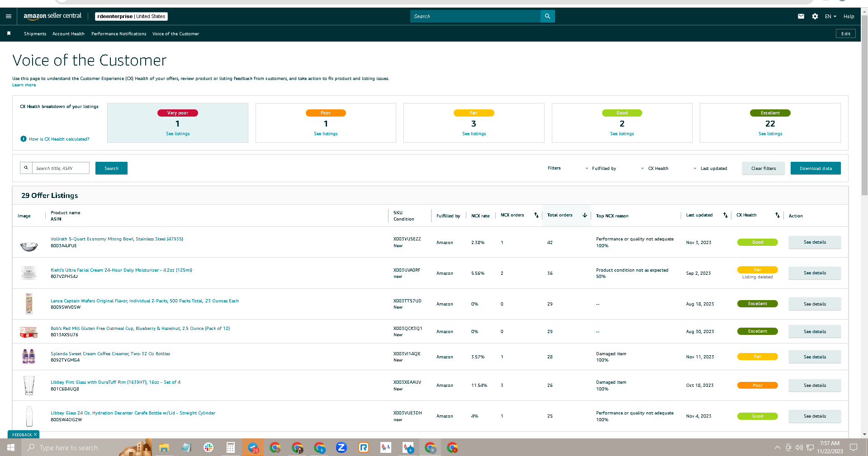This screenshot has width=868, height=456.
Task: Click the Kiehl's facial cream product image
Action: (x=29, y=273)
